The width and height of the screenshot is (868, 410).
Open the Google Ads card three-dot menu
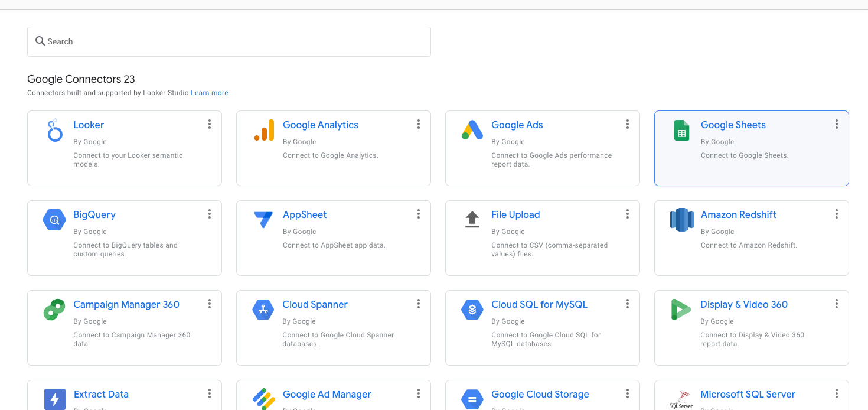click(x=627, y=124)
